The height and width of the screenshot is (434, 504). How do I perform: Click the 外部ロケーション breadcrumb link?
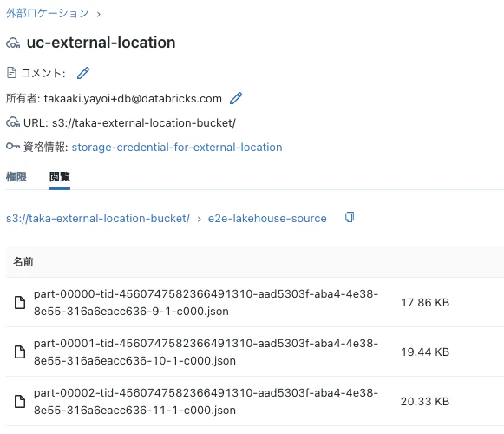47,14
